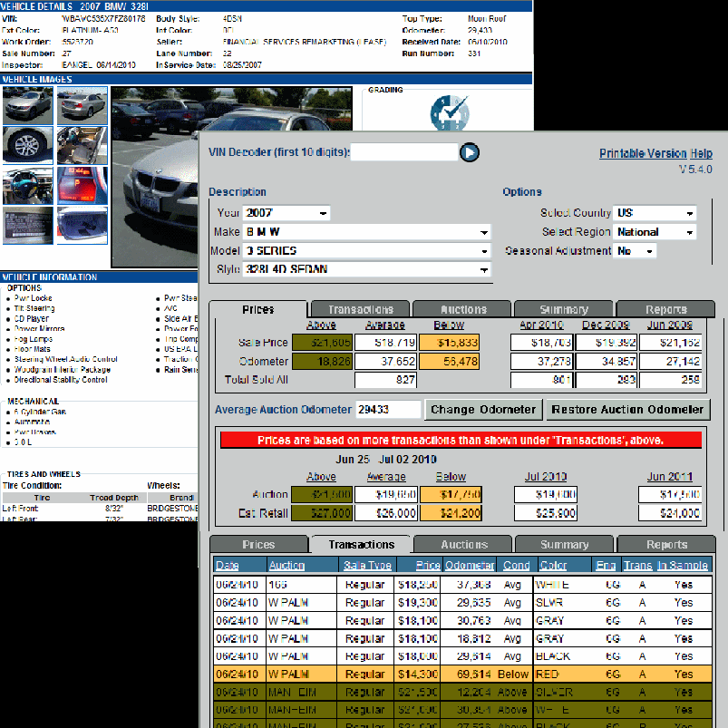Open the red odometer display thumbnail
Screen dimensions: 728x728
click(x=83, y=186)
